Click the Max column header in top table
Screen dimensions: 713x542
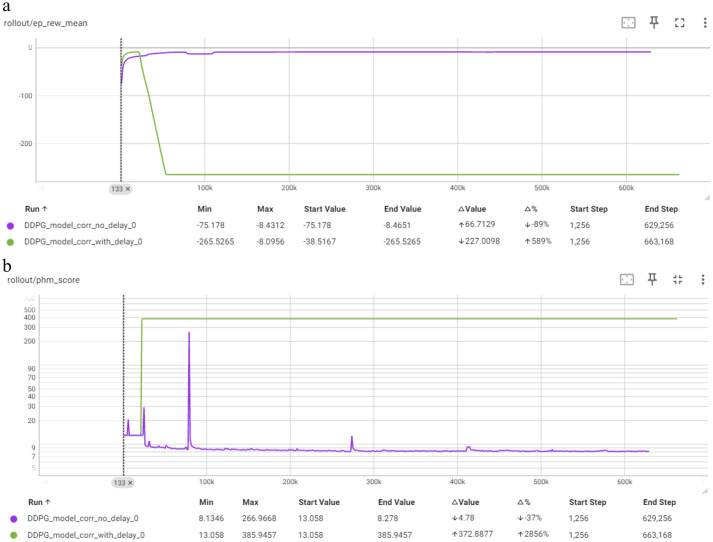(x=265, y=209)
